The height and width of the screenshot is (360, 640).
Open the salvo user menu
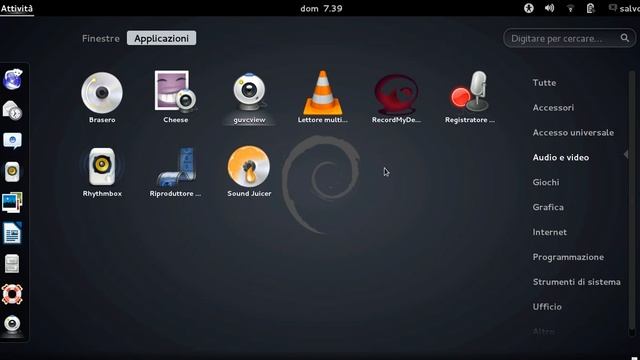pos(624,8)
